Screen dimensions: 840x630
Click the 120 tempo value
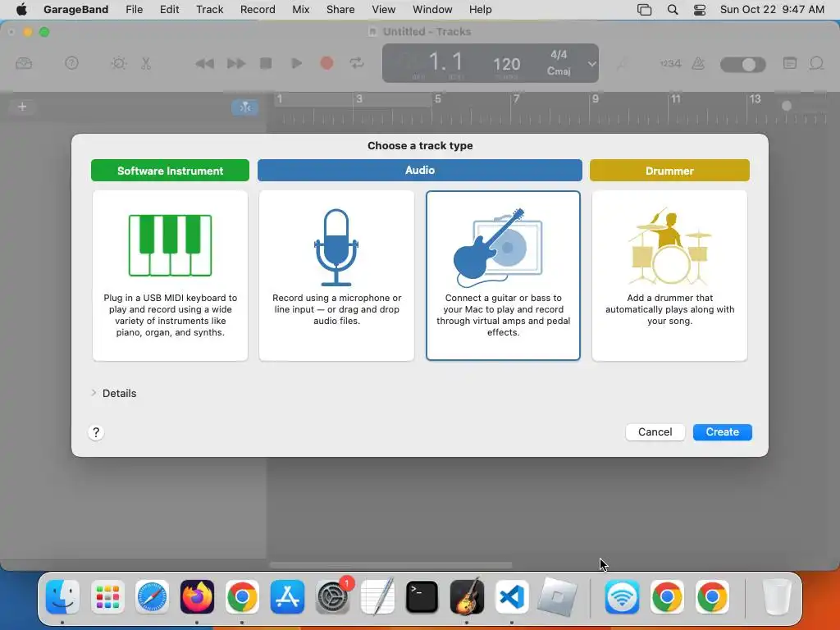pyautogui.click(x=506, y=64)
